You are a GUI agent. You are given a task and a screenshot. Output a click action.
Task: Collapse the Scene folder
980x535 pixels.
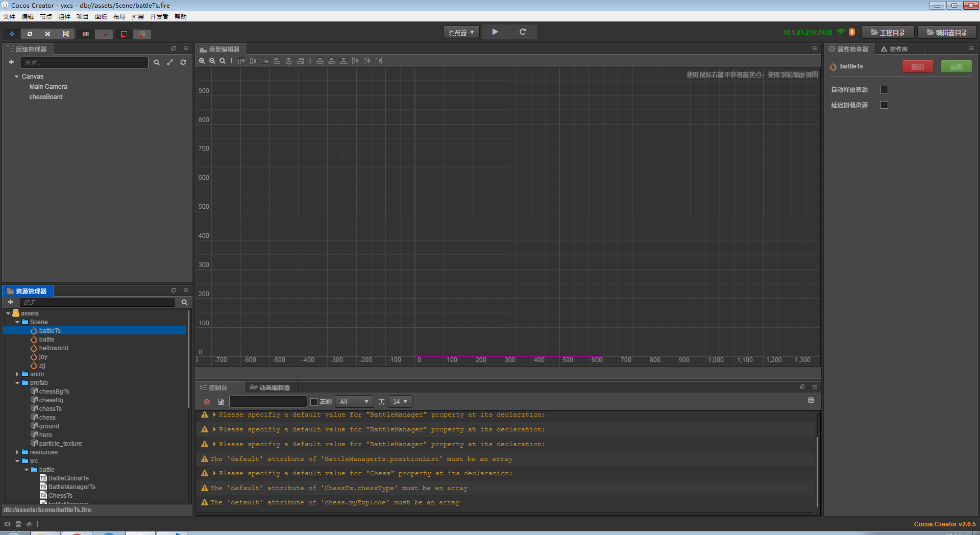coord(17,322)
